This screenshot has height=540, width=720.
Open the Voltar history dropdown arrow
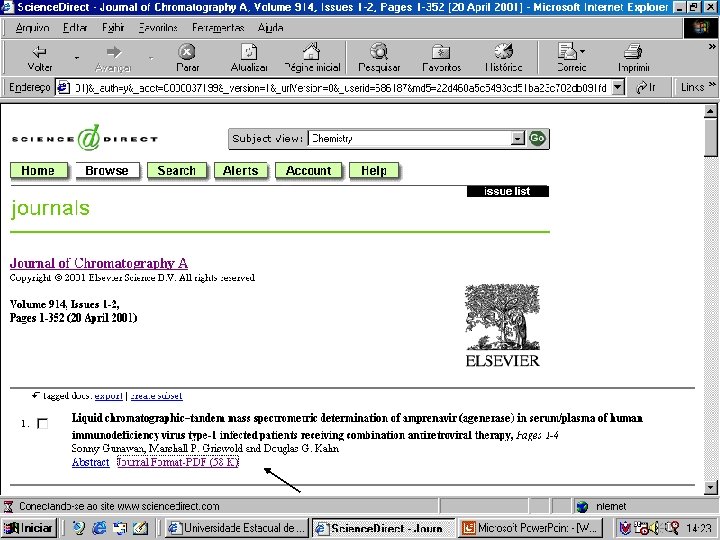coord(77,58)
